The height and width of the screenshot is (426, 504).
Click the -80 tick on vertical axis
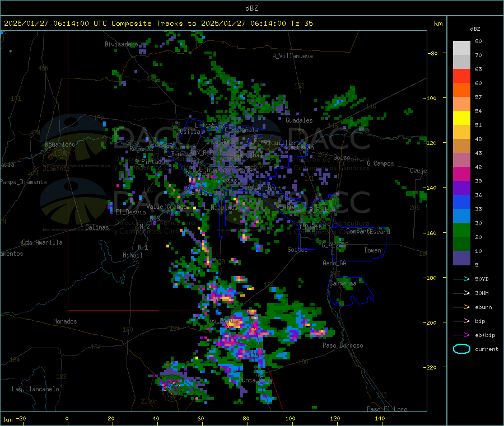[433, 53]
